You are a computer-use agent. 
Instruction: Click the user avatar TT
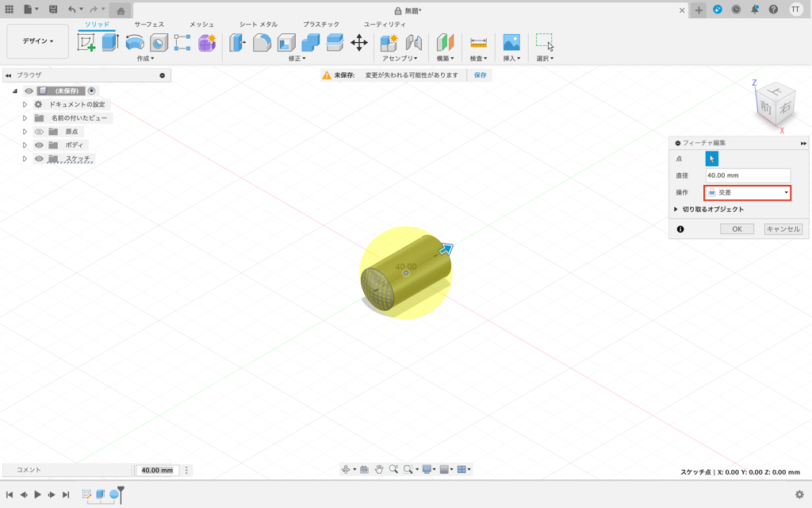pyautogui.click(x=795, y=10)
